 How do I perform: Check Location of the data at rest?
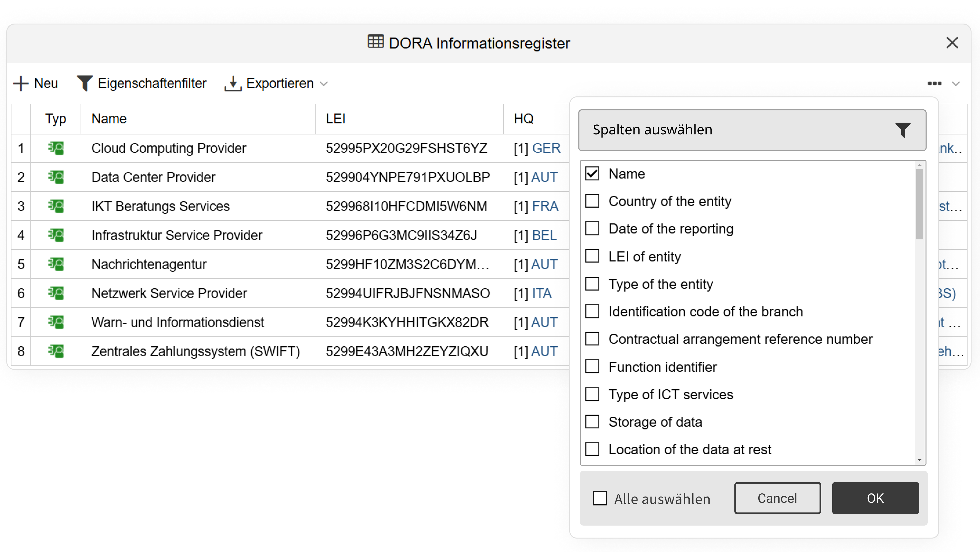point(592,449)
